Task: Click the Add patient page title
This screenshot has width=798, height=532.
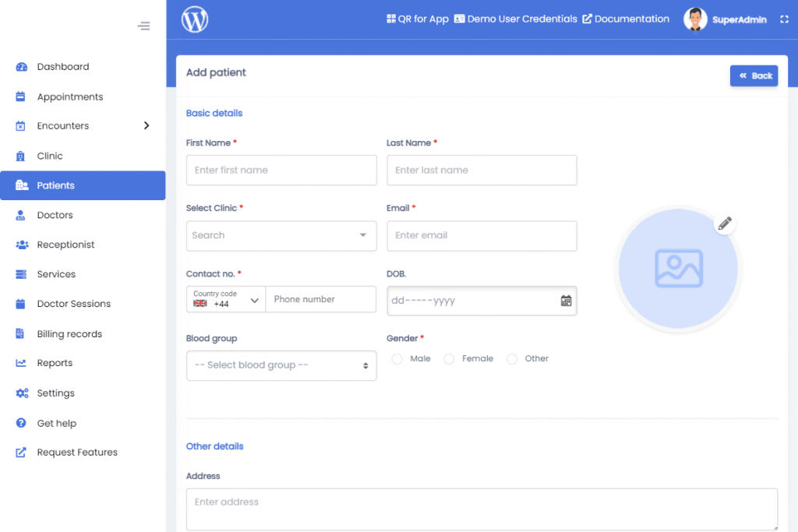Action: point(216,72)
